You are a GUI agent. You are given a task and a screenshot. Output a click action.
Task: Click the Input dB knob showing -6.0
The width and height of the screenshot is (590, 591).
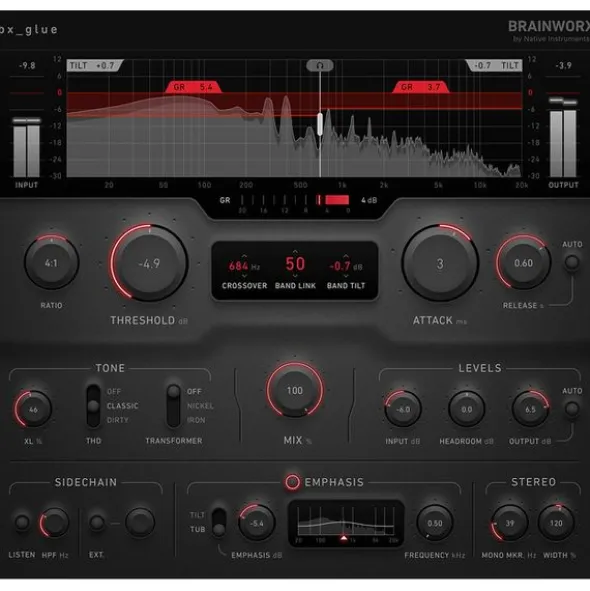(403, 409)
